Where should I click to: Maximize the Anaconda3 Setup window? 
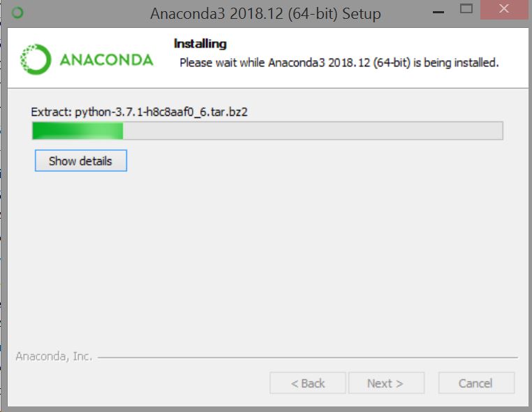tap(466, 8)
